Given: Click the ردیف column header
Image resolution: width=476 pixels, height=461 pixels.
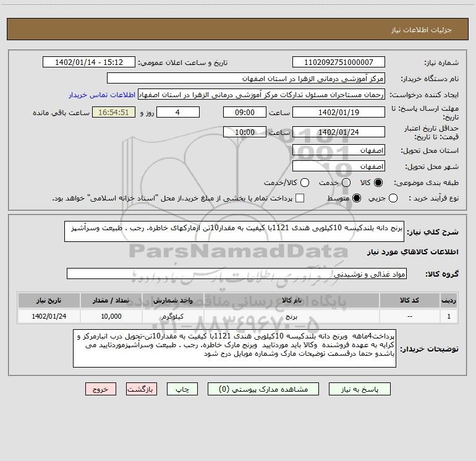Looking at the screenshot, I should point(449,300).
